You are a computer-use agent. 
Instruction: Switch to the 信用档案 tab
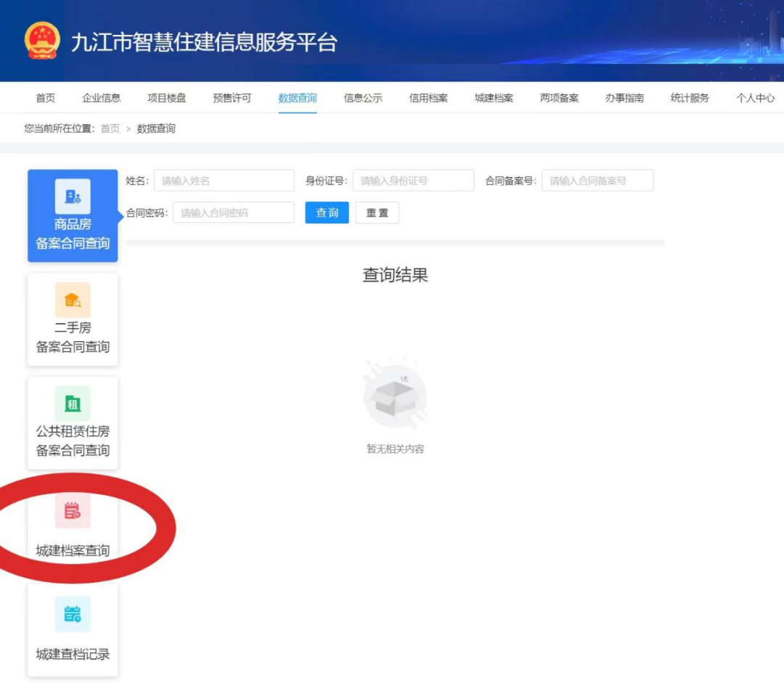[x=428, y=98]
